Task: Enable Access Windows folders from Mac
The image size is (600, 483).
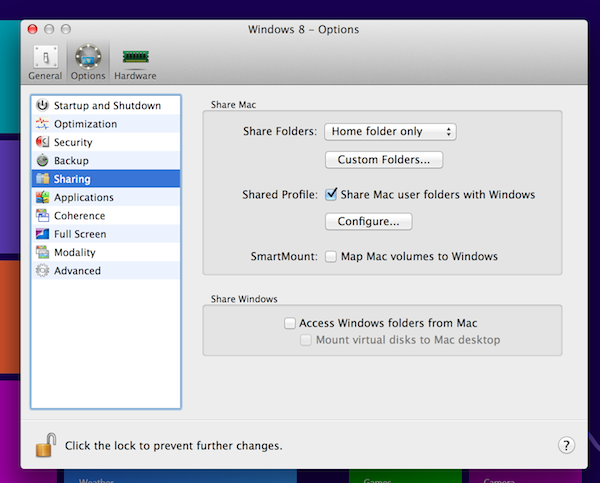Action: (x=290, y=323)
